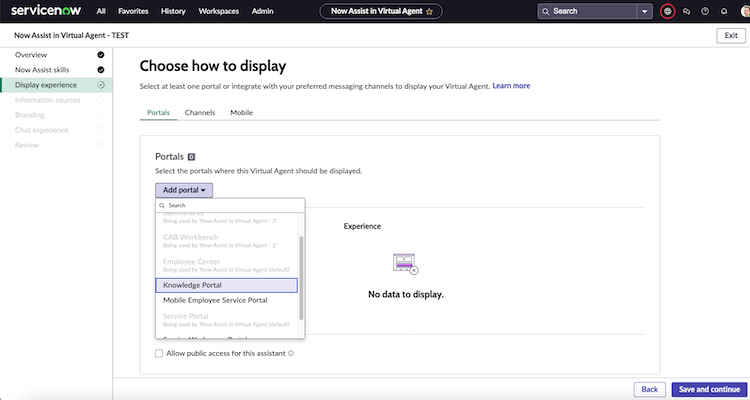750x400 pixels.
Task: Click the ServiceNow logo
Action: click(46, 11)
